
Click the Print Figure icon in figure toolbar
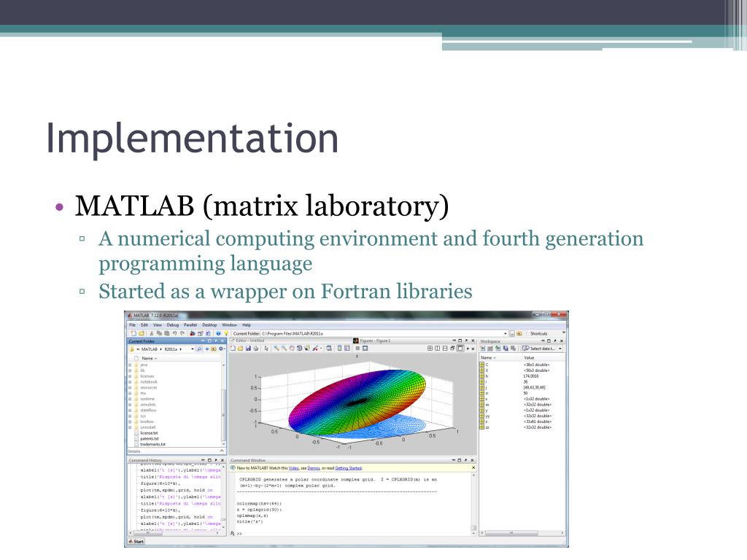[256, 348]
